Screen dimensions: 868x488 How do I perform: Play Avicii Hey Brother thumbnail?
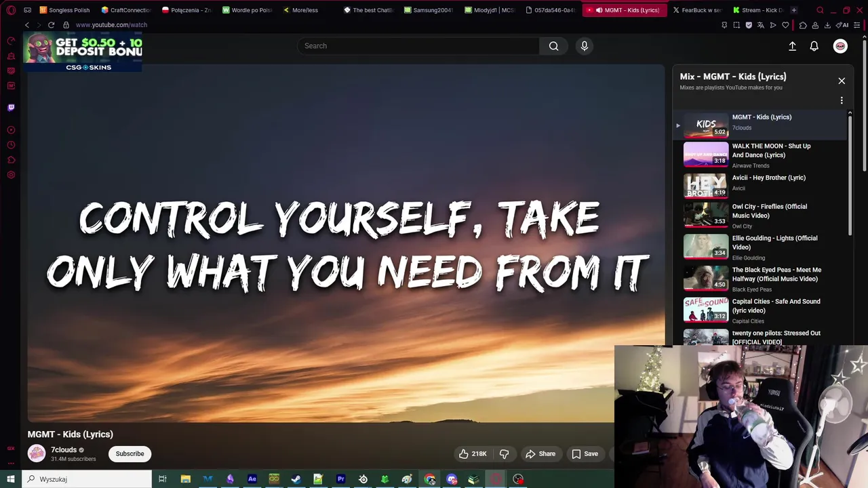[x=706, y=186]
